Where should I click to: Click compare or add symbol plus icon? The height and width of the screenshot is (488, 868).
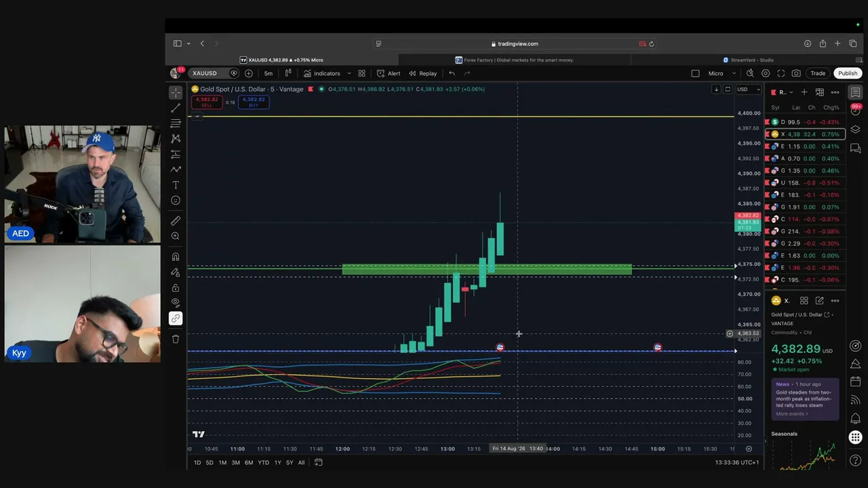(x=249, y=73)
